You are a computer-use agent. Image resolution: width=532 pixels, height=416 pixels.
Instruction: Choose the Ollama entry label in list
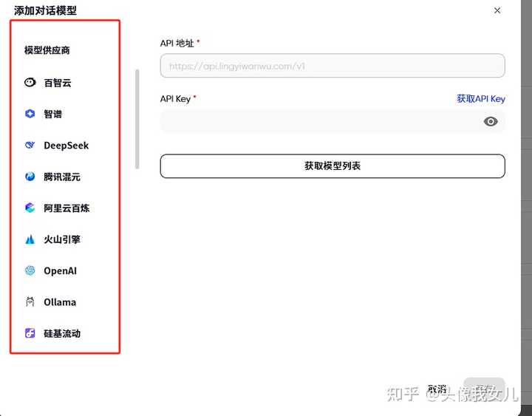click(x=60, y=302)
